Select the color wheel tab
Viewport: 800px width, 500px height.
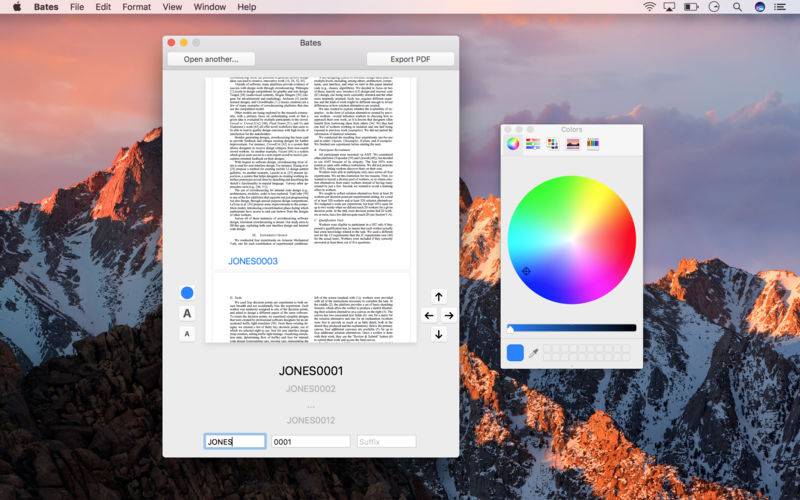(513, 144)
